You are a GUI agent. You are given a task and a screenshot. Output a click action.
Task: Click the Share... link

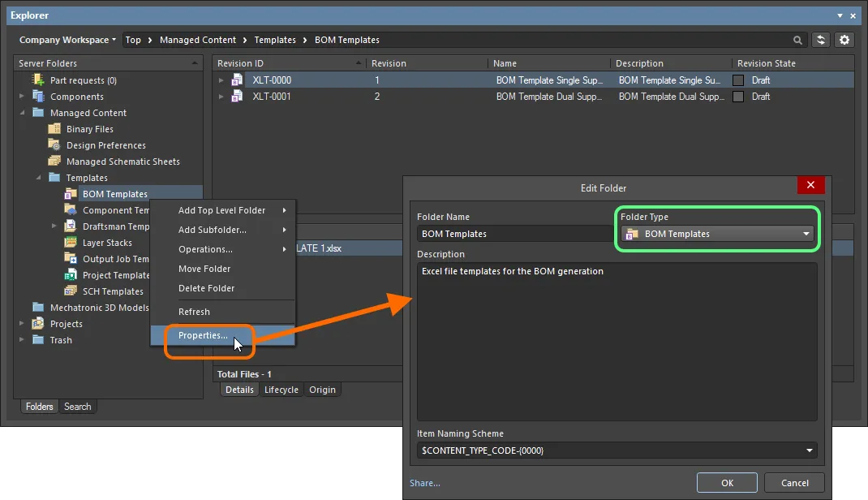tap(425, 483)
